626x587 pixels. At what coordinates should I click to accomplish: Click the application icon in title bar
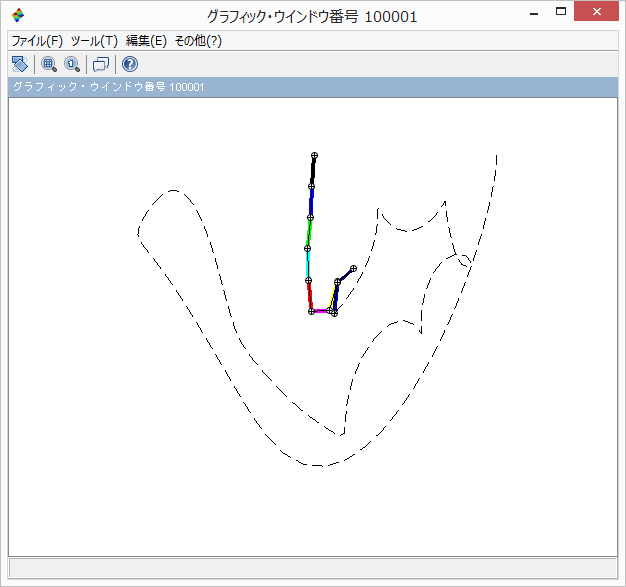coord(18,15)
